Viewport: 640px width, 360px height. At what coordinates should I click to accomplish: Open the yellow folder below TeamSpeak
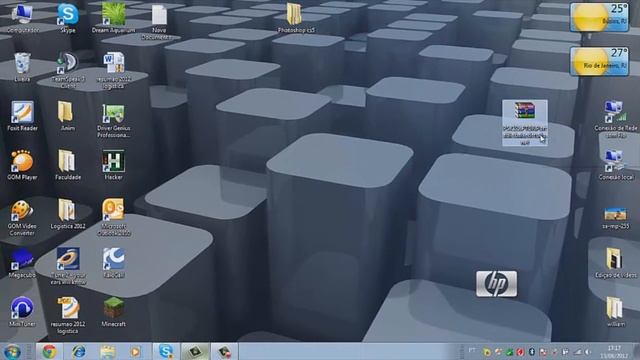click(x=67, y=116)
